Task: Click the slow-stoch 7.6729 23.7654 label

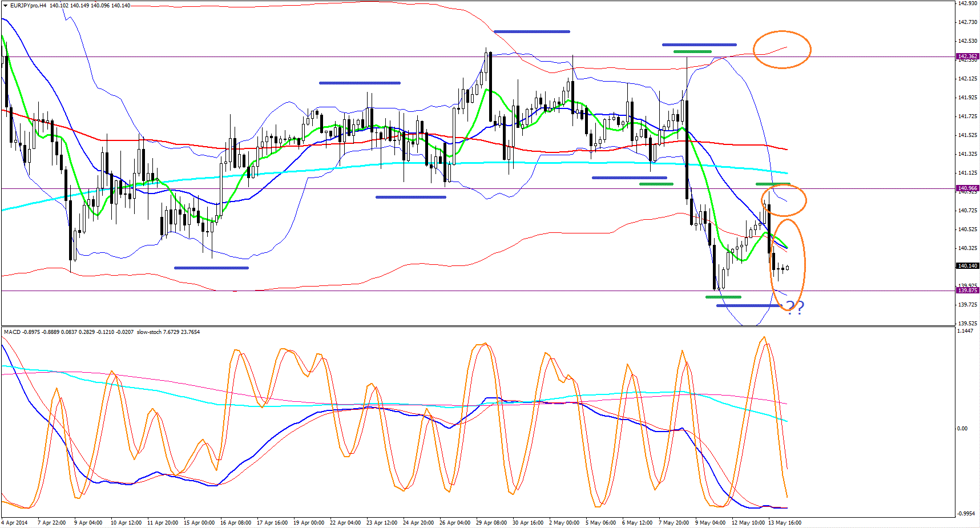Action: tap(168, 332)
